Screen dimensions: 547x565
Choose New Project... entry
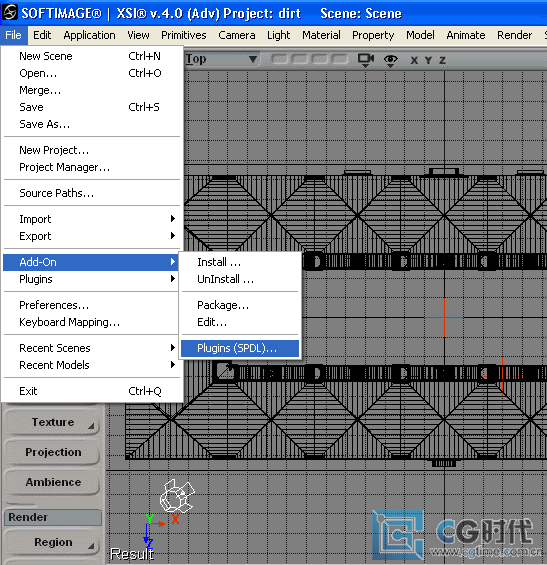click(92, 150)
